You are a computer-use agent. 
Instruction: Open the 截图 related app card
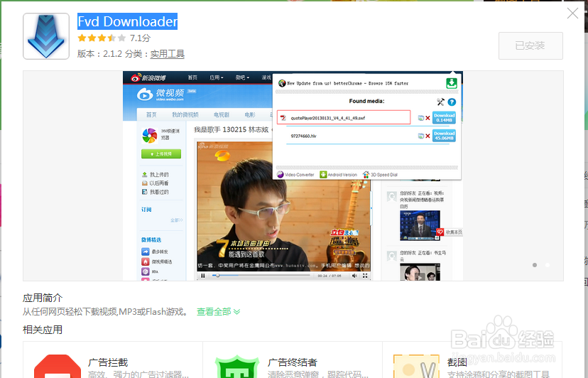tap(472, 360)
